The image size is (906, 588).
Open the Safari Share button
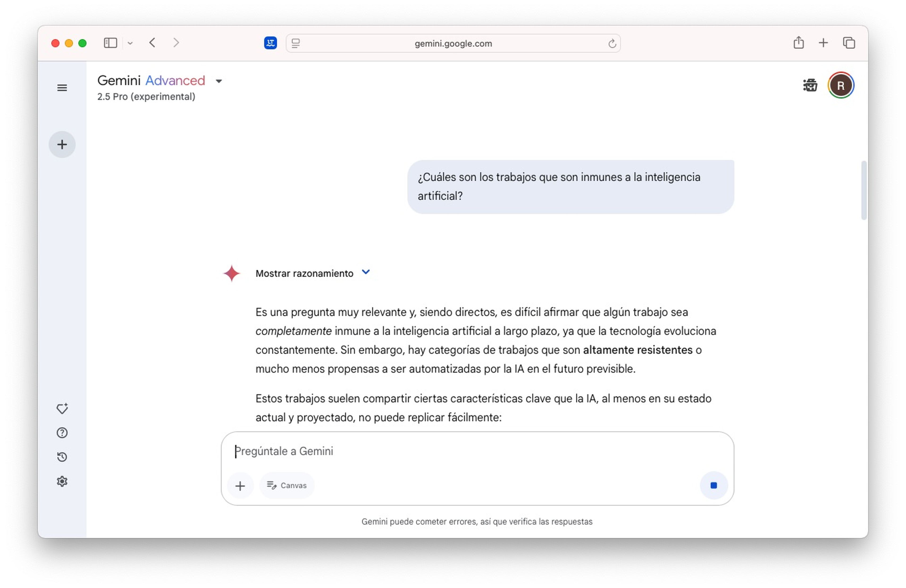click(799, 43)
